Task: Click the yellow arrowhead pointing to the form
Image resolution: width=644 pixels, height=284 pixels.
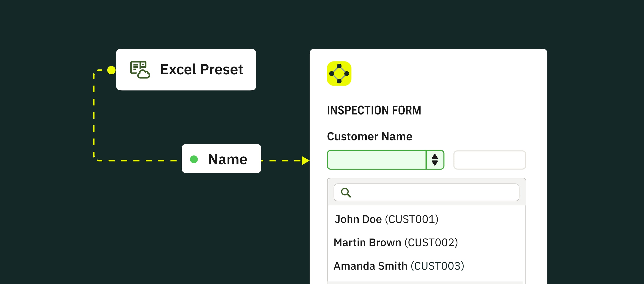Action: pos(305,161)
